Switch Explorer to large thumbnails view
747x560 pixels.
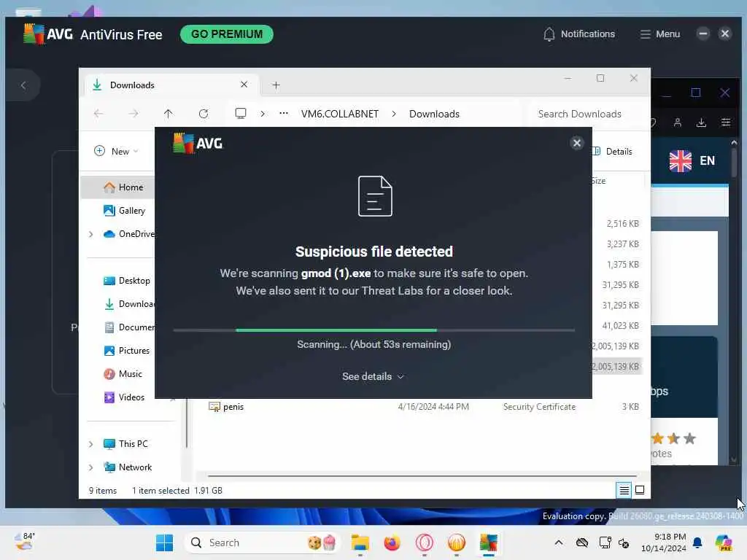[640, 490]
